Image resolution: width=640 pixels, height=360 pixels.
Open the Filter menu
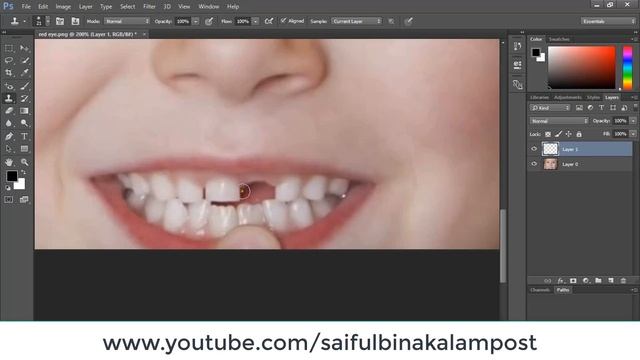click(149, 7)
